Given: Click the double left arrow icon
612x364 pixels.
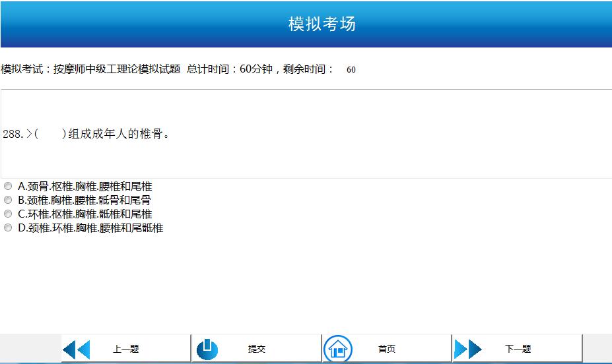Looking at the screenshot, I should [x=76, y=349].
